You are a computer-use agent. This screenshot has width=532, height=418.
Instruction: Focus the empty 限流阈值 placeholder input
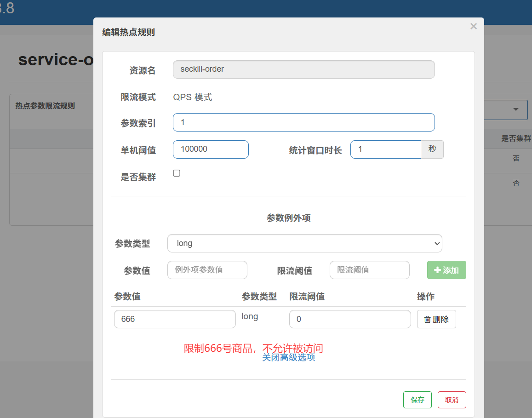coord(369,270)
